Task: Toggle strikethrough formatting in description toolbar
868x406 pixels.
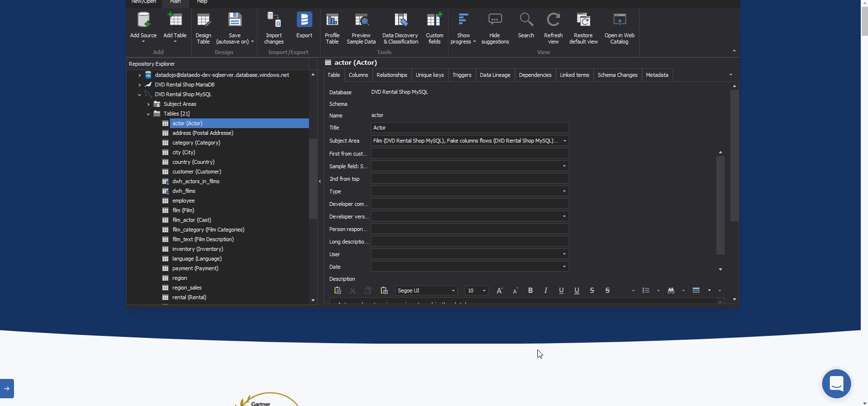Action: coord(592,290)
